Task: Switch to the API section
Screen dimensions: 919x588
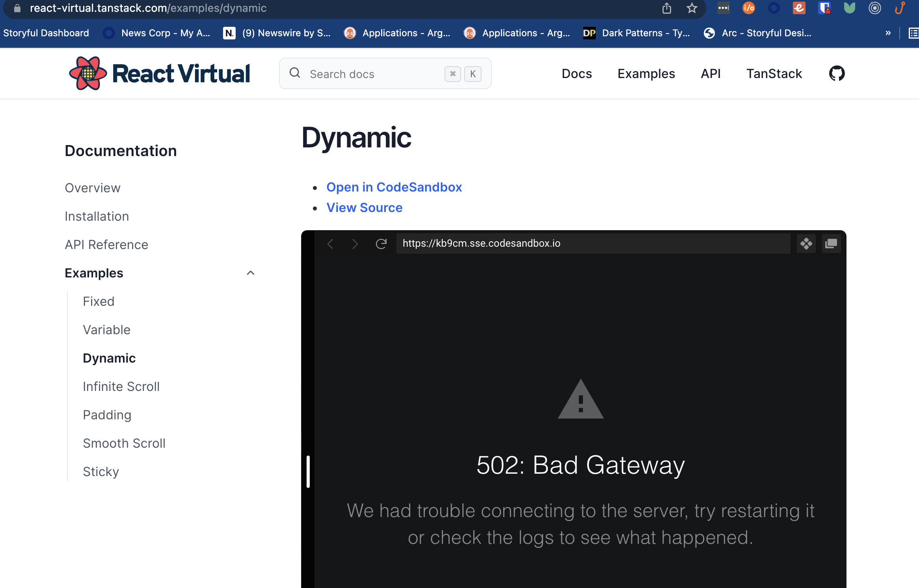Action: pos(710,73)
